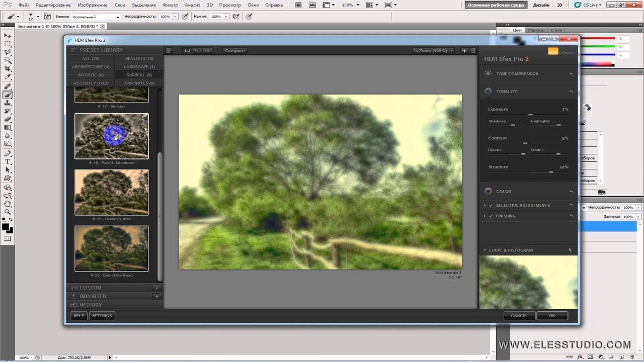Reset Tone Compression section

[x=571, y=74]
